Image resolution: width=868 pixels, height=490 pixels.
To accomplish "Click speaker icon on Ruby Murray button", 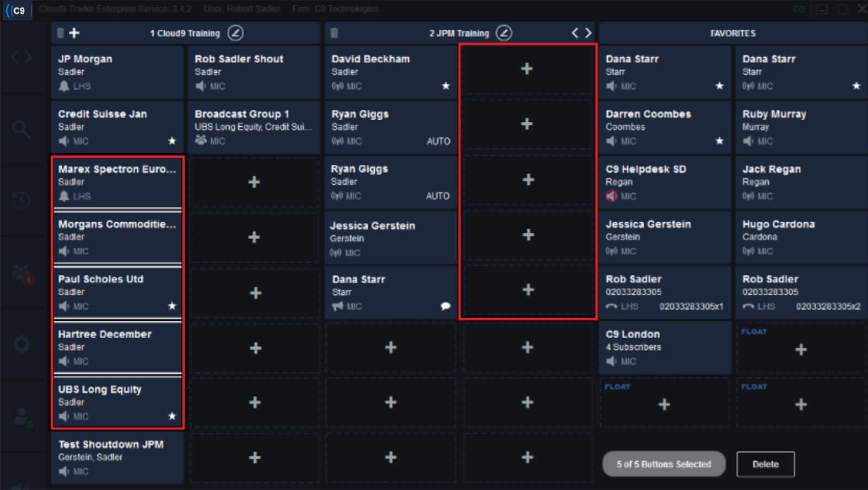I will tap(748, 141).
